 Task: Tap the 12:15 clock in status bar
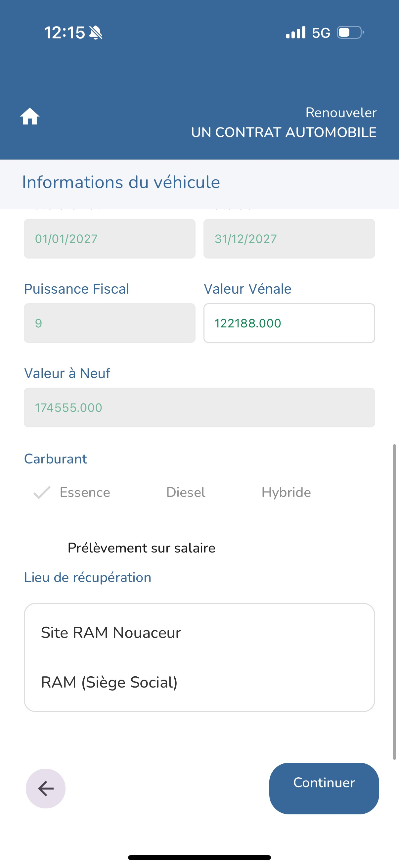point(64,33)
